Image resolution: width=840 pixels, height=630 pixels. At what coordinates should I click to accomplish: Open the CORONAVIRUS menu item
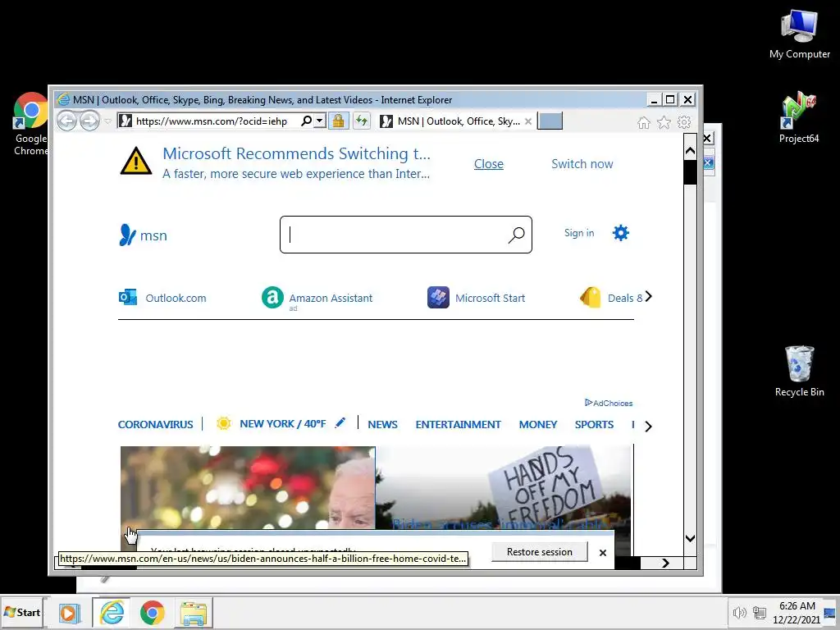pos(155,424)
